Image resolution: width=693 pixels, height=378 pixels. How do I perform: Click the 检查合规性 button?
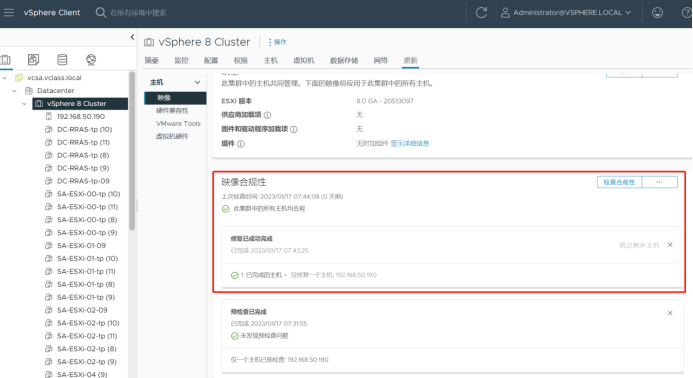(x=619, y=182)
